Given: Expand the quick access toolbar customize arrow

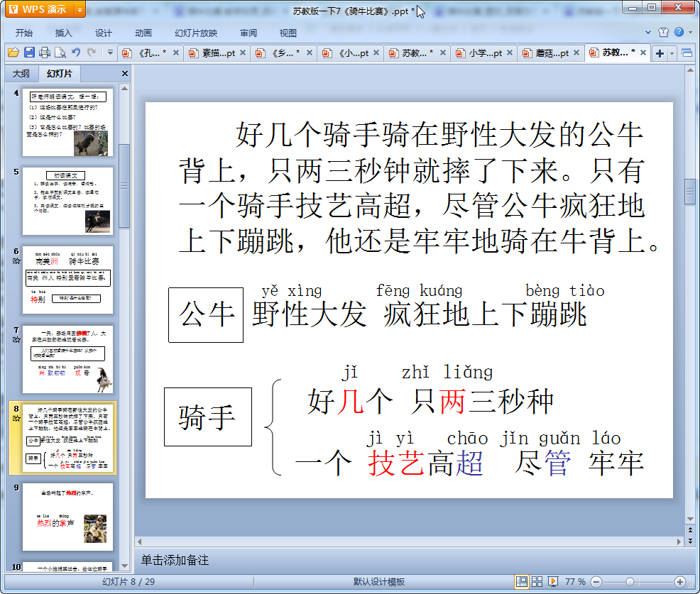Looking at the screenshot, I should 110,53.
